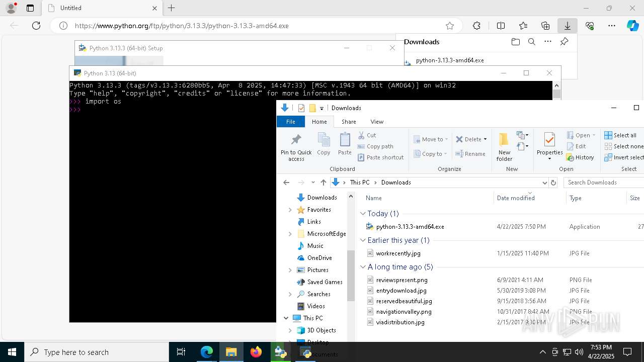Open Windows Start menu
644x362 pixels.
pyautogui.click(x=12, y=352)
